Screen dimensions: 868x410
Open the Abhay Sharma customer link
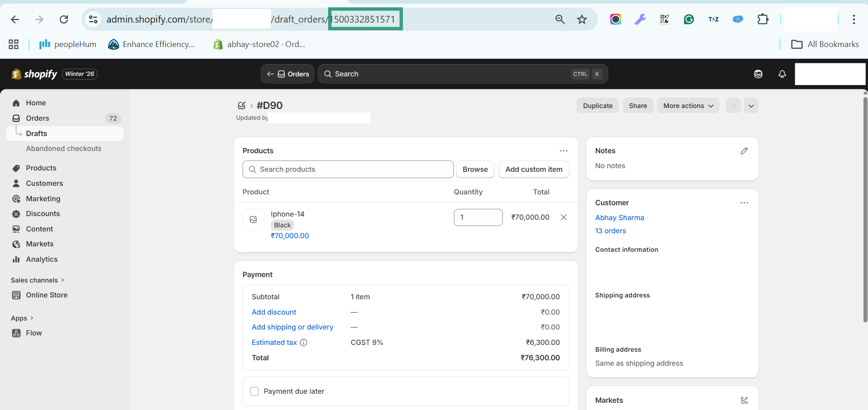[619, 218]
